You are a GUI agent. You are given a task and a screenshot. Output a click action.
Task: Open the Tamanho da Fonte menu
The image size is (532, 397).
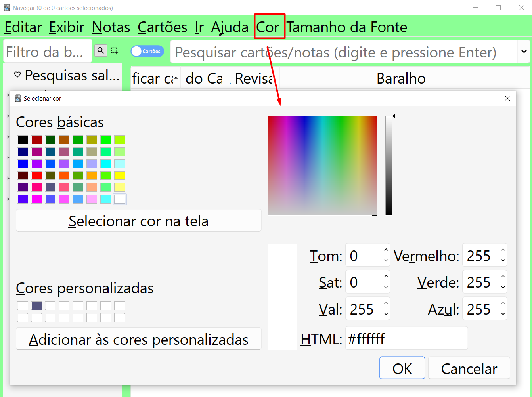point(347,27)
